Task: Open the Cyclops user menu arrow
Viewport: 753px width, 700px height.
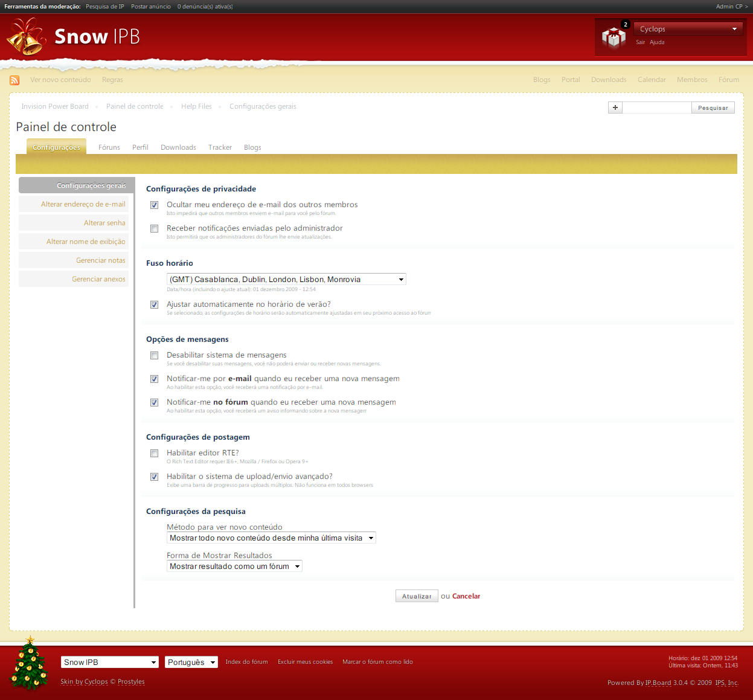Action: coord(734,29)
